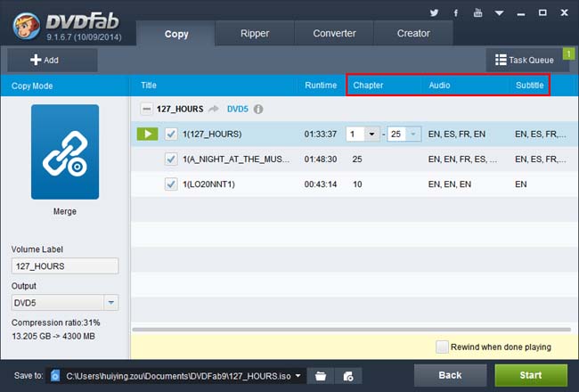Click the runtime 01:48:30 cell
The height and width of the screenshot is (392, 579).
[320, 159]
